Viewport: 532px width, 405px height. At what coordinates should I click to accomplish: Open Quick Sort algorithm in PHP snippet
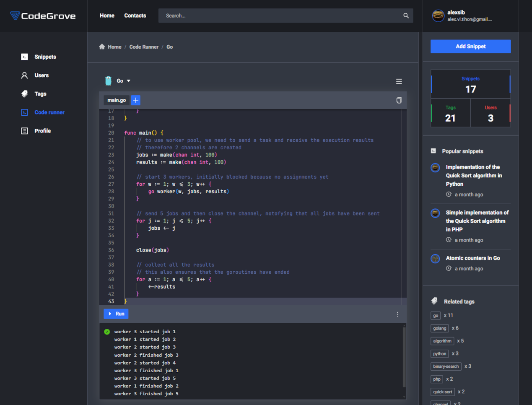point(477,221)
